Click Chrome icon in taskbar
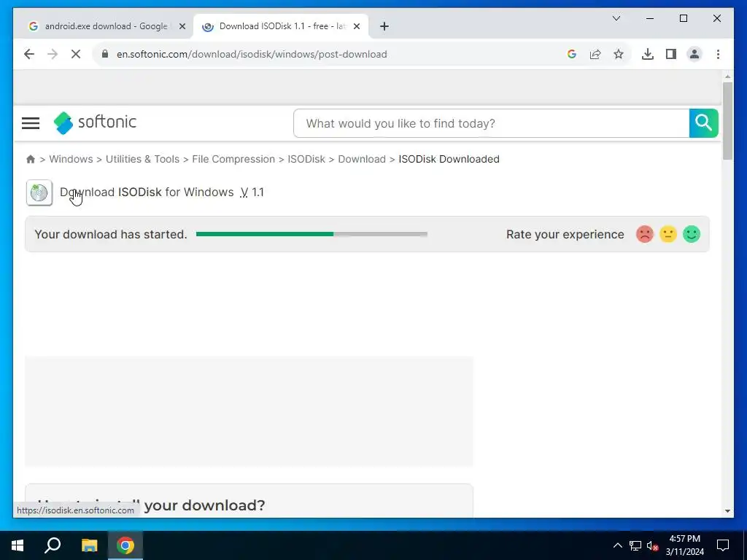Image resolution: width=747 pixels, height=560 pixels. click(x=125, y=545)
